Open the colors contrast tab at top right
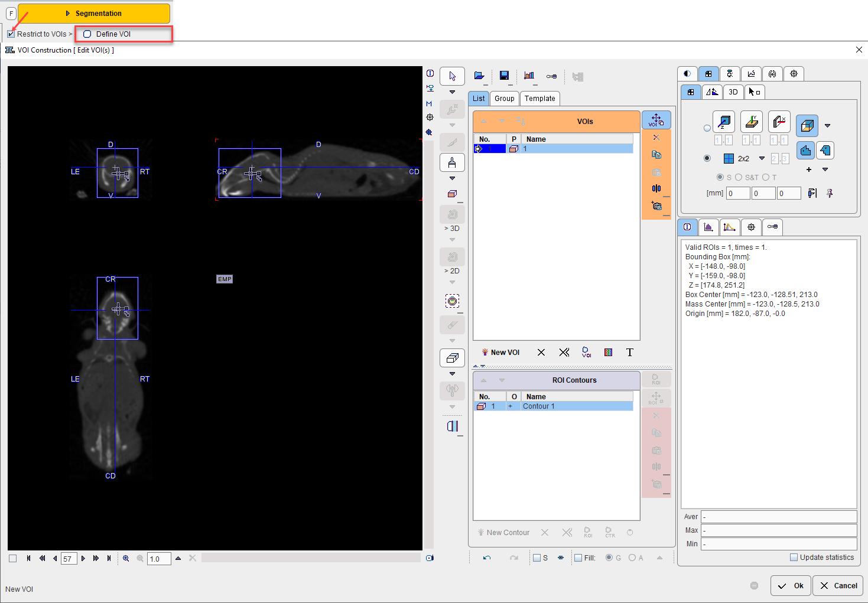 (687, 74)
